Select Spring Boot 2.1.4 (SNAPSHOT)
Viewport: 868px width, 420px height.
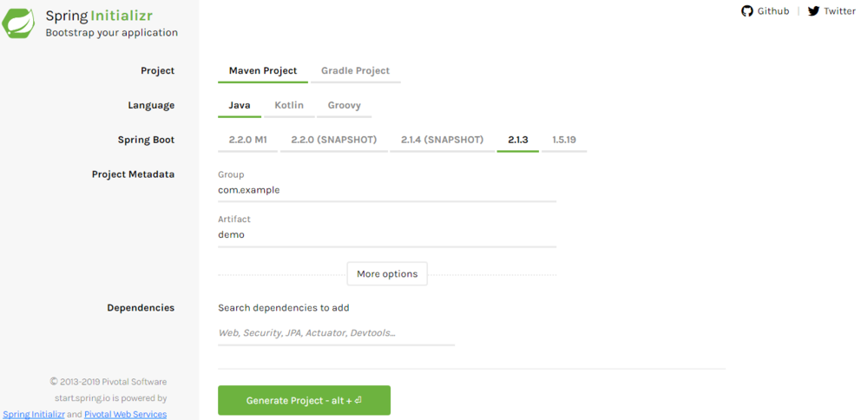[443, 140]
